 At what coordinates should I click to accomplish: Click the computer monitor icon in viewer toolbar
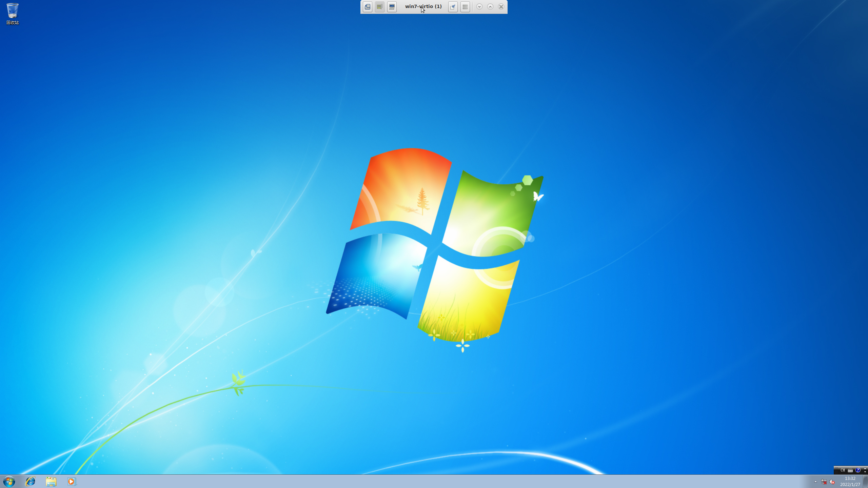tap(392, 7)
